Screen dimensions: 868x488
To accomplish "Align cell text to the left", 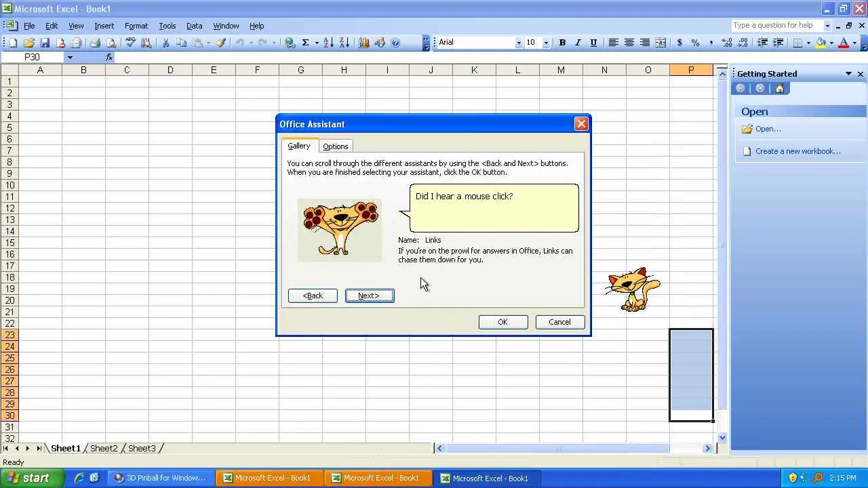I will click(613, 43).
